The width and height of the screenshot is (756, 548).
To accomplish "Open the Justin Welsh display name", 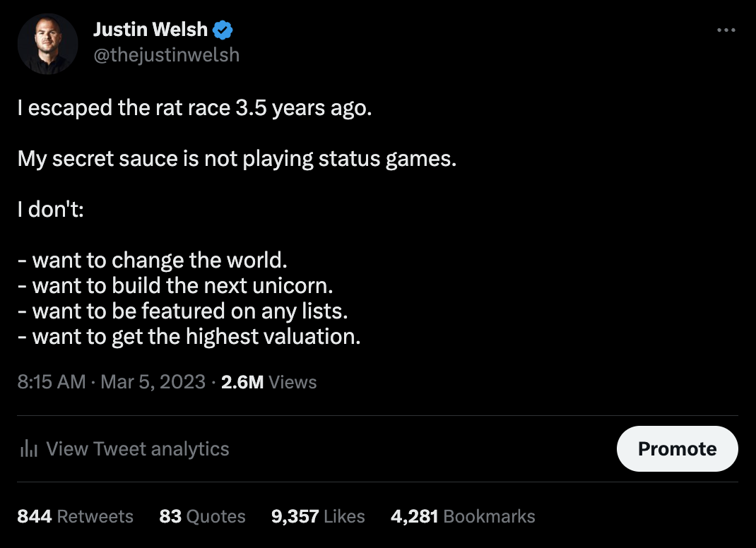I will tap(150, 30).
